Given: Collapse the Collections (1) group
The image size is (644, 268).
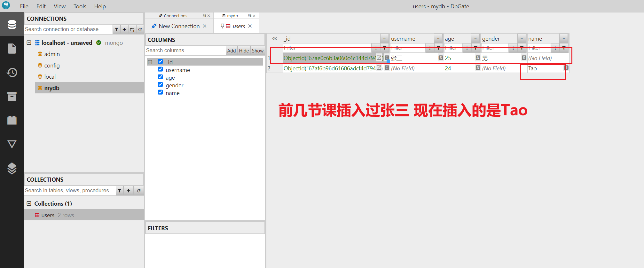Looking at the screenshot, I should [x=29, y=203].
